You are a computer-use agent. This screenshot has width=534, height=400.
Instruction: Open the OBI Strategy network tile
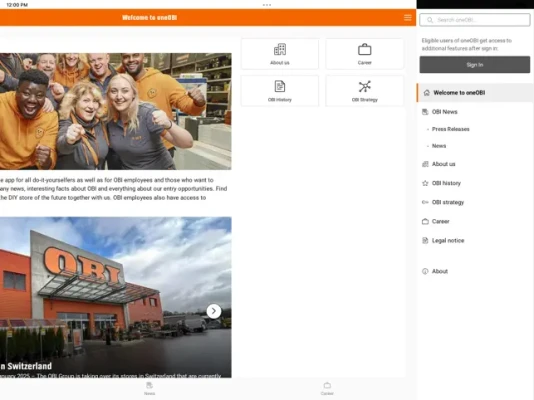(x=364, y=91)
